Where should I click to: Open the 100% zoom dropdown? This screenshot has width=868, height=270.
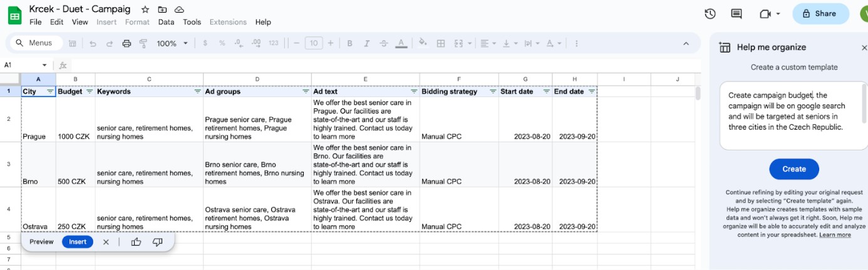click(x=172, y=44)
